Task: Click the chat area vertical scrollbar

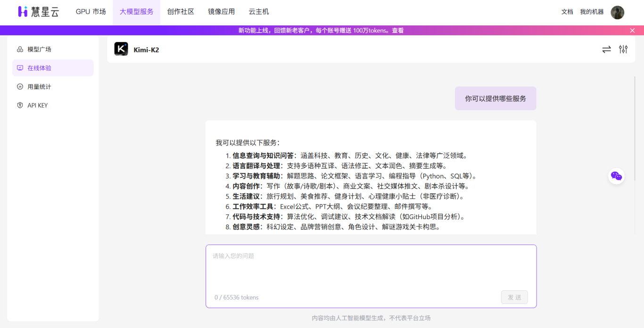Action: click(x=635, y=129)
